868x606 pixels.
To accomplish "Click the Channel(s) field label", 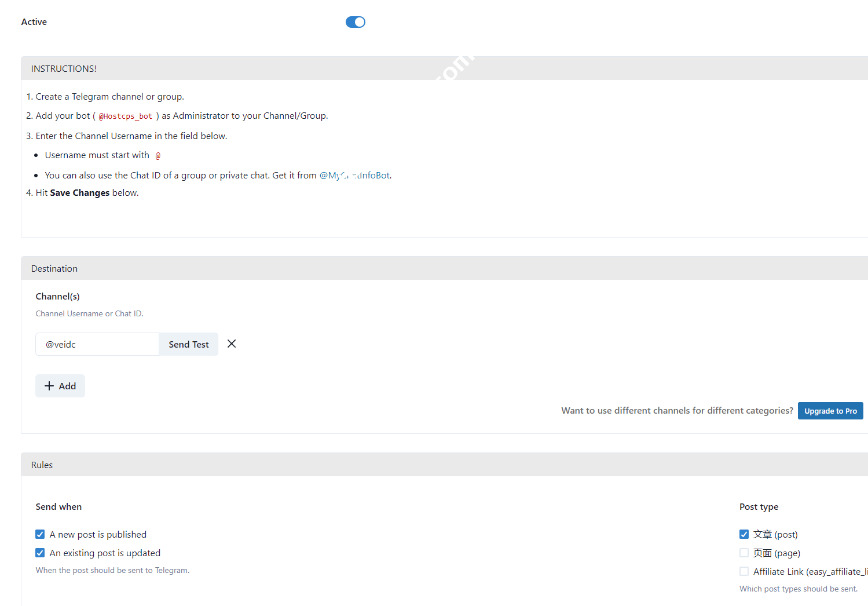I will [x=57, y=296].
